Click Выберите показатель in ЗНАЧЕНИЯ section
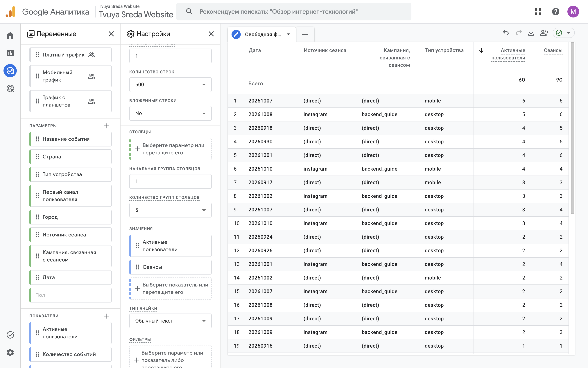Image resolution: width=588 pixels, height=368 pixels. click(x=170, y=289)
